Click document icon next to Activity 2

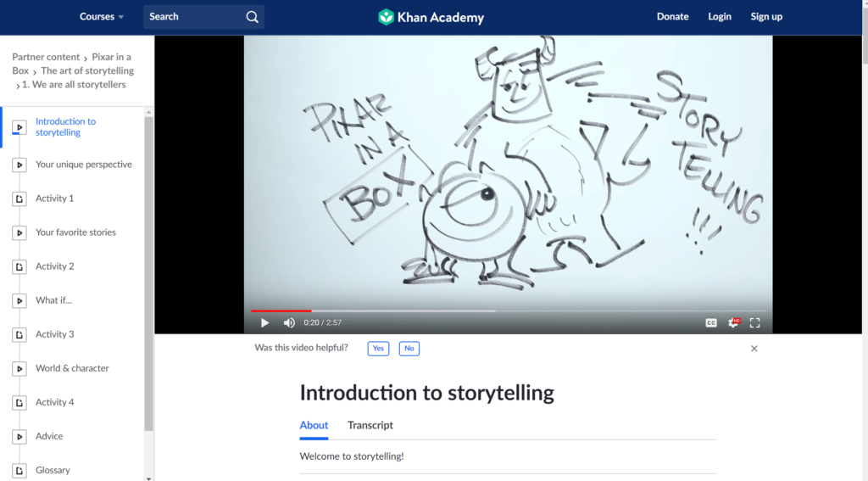click(x=19, y=266)
